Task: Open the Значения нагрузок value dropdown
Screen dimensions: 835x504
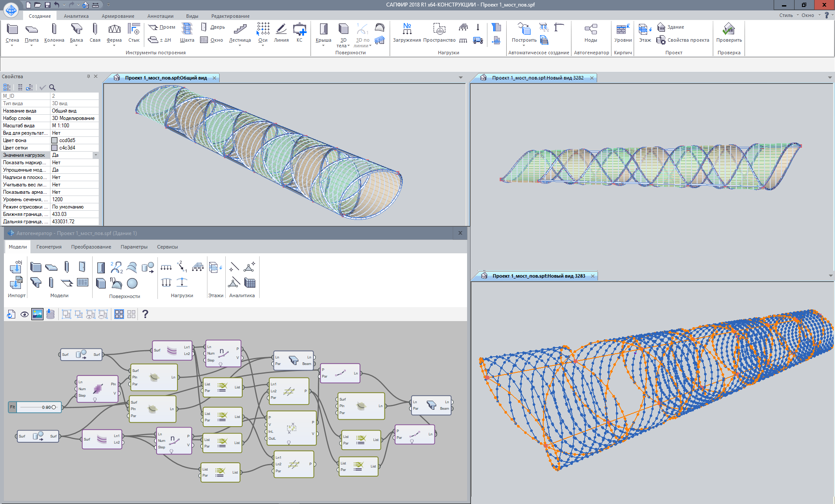Action: click(x=96, y=155)
